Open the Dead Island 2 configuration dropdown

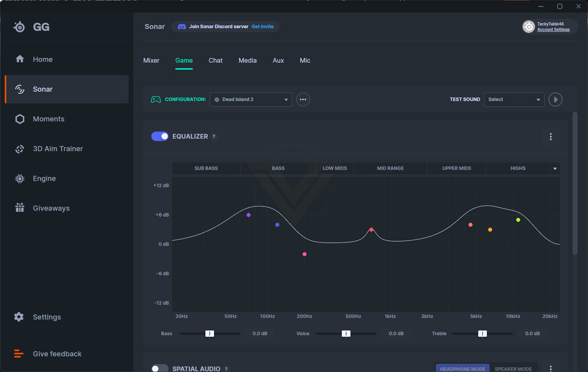251,99
